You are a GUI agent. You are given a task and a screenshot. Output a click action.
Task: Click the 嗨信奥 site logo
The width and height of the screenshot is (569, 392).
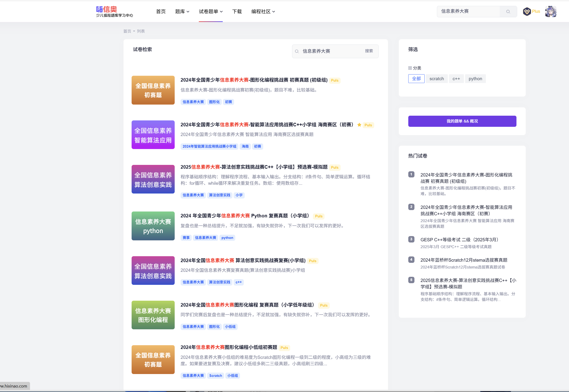click(114, 12)
